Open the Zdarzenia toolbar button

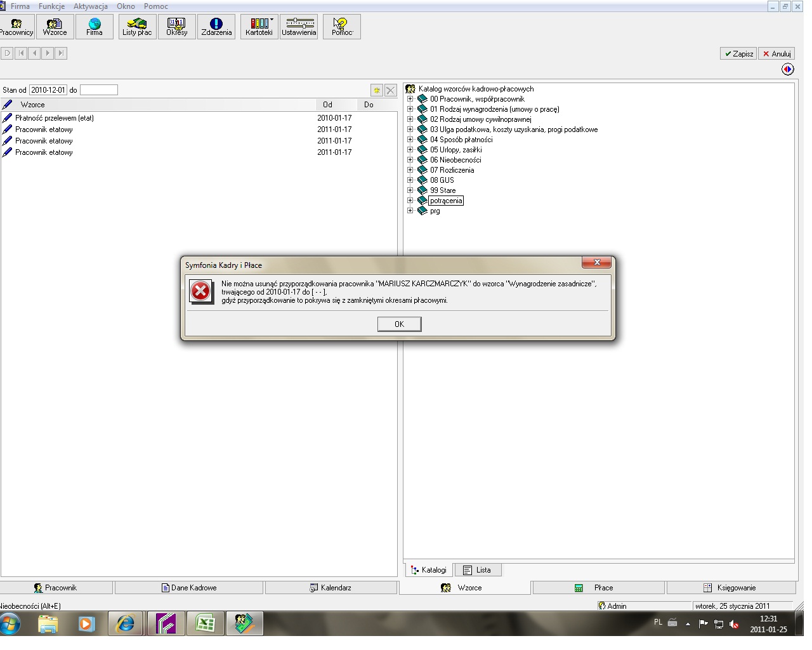click(216, 27)
